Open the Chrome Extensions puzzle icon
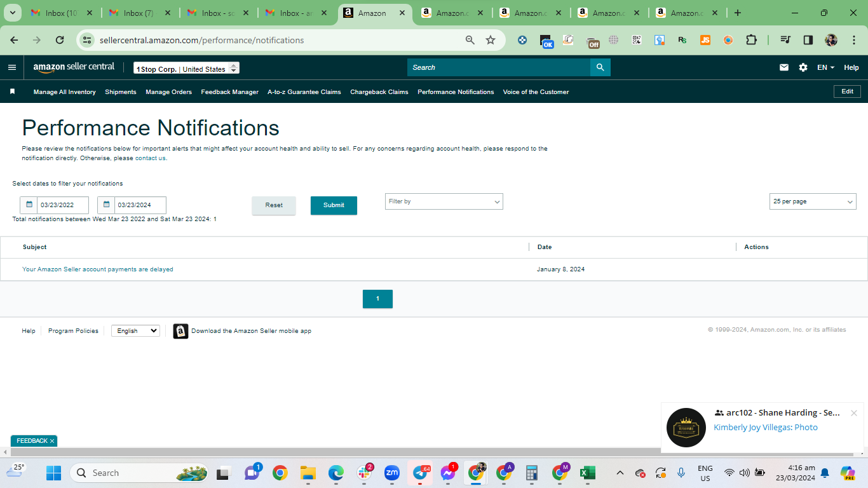Image resolution: width=868 pixels, height=488 pixels. click(751, 40)
